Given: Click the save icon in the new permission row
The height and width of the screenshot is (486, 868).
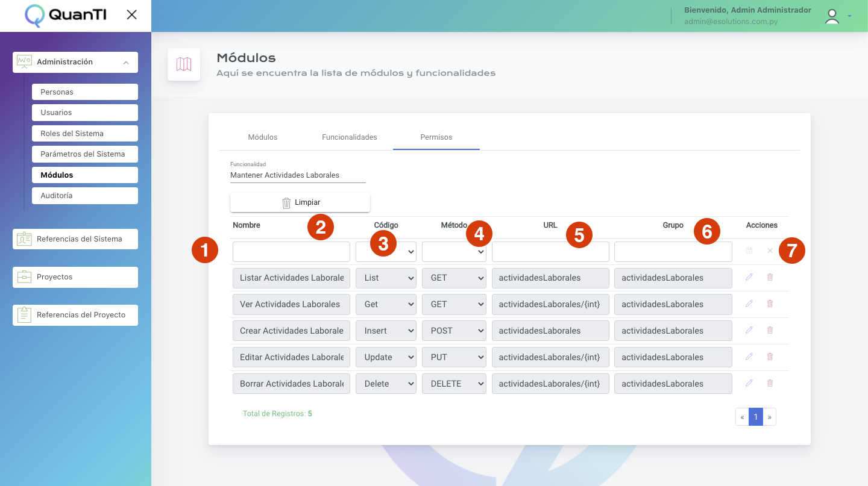Looking at the screenshot, I should (749, 251).
